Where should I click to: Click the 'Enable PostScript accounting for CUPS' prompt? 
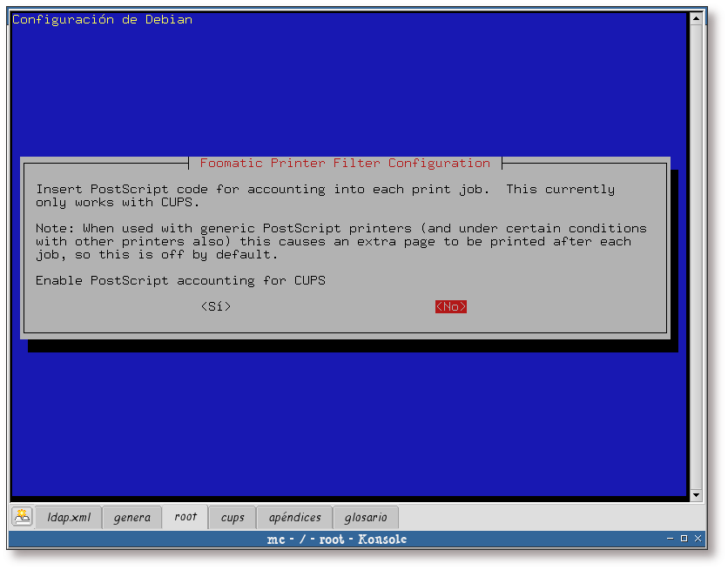(x=180, y=280)
